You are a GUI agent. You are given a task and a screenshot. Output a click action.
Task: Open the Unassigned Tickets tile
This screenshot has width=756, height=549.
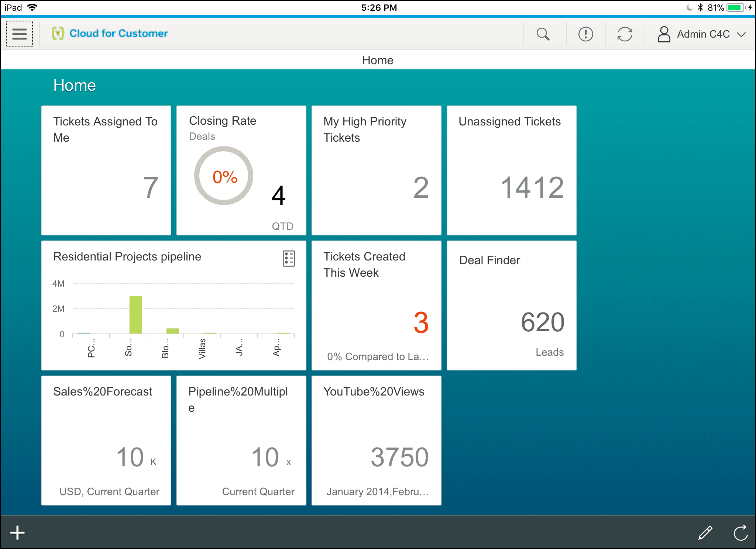tap(511, 170)
